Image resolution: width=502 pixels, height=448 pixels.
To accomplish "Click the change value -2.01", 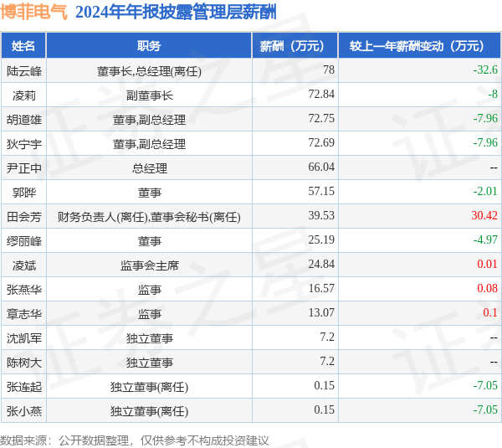I will coord(485,192).
